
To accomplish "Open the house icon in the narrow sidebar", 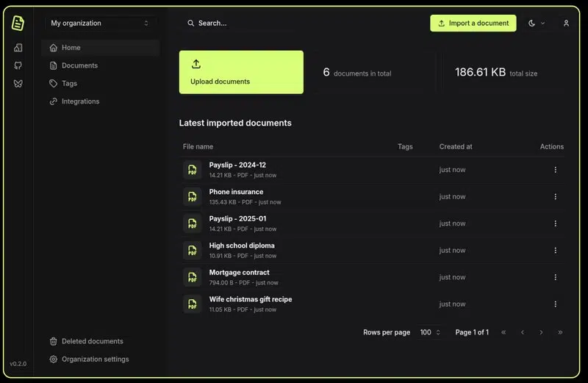I will [x=18, y=48].
